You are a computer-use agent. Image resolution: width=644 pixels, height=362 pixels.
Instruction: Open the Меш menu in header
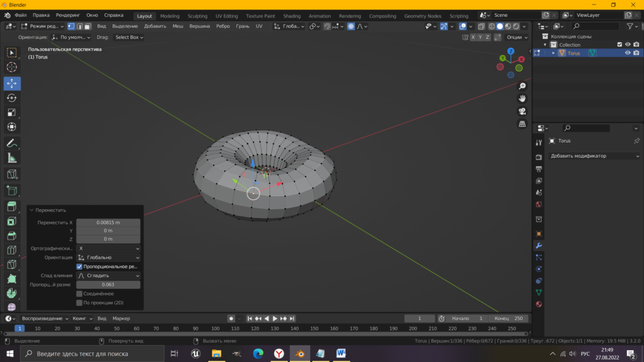(178, 26)
